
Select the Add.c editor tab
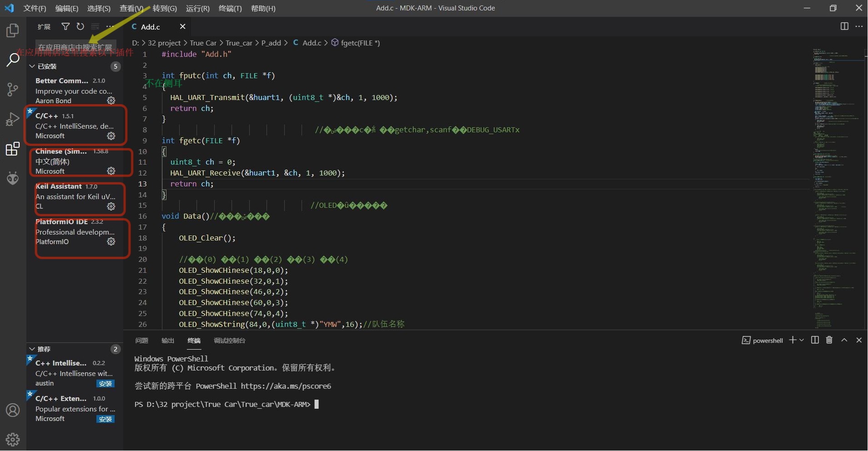coord(157,27)
